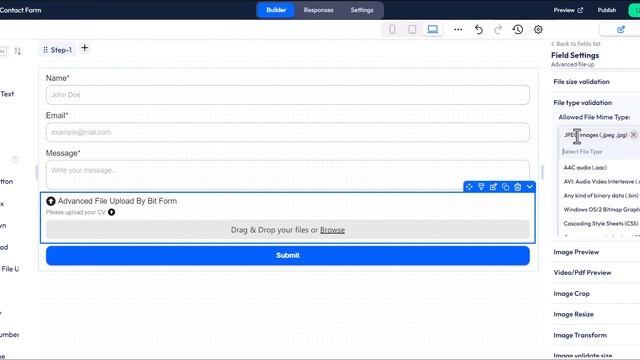
Task: Delete the Advanced File Upload field
Action: 518,187
